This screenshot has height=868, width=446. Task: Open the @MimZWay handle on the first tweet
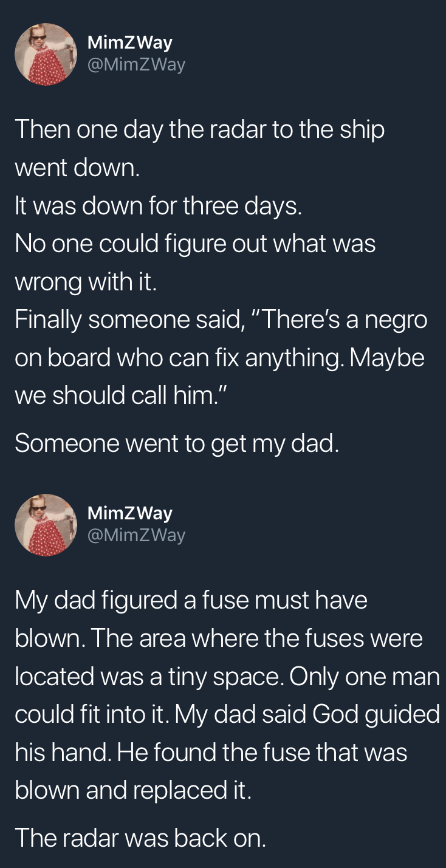137,64
